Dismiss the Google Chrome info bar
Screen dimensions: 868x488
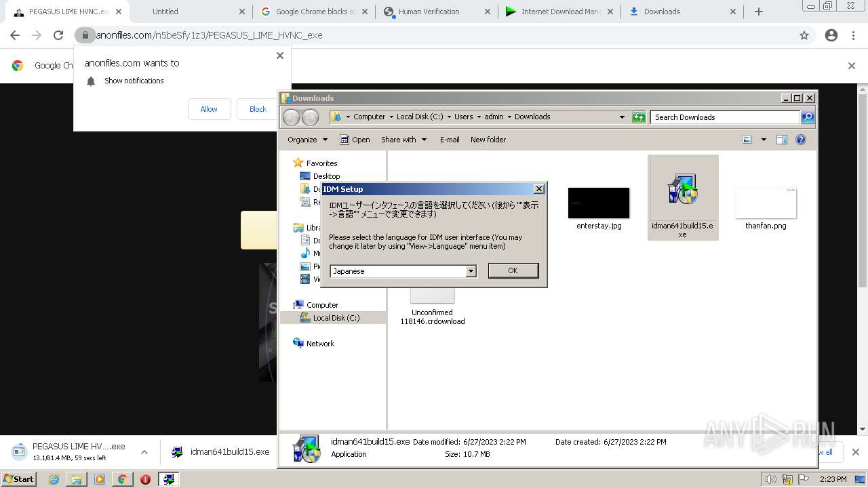(852, 66)
